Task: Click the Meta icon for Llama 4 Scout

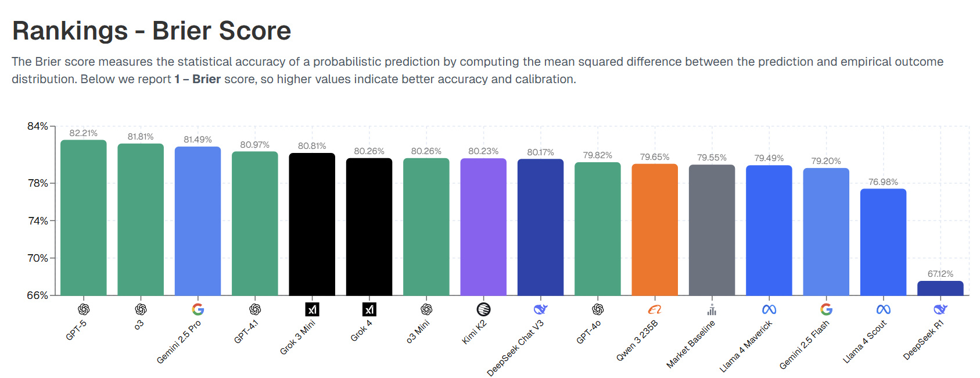Action: point(883,309)
